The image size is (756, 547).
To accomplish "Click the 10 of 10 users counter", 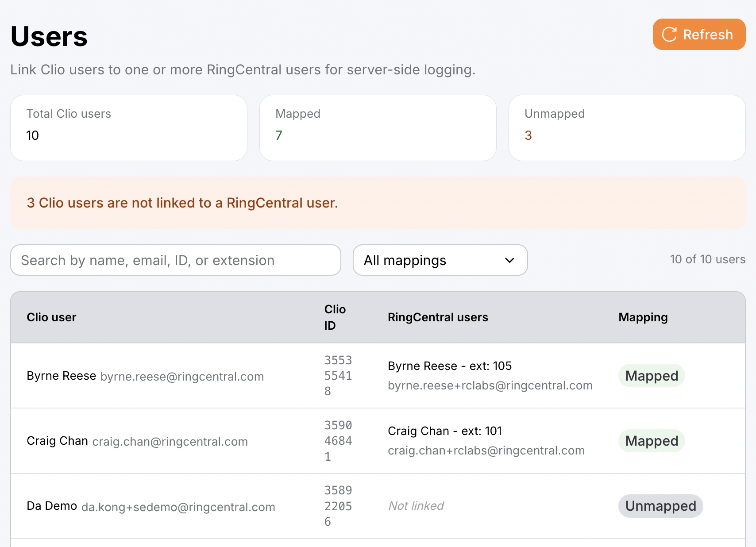I will [707, 259].
